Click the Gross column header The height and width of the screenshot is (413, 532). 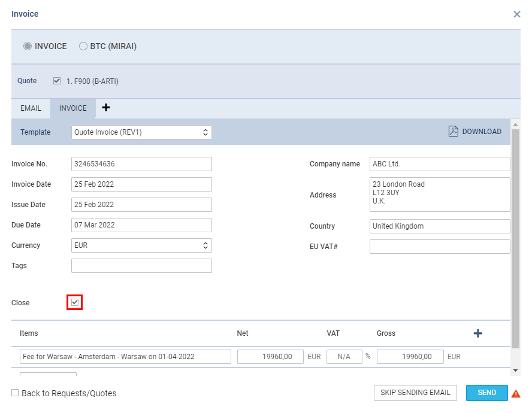click(x=386, y=333)
